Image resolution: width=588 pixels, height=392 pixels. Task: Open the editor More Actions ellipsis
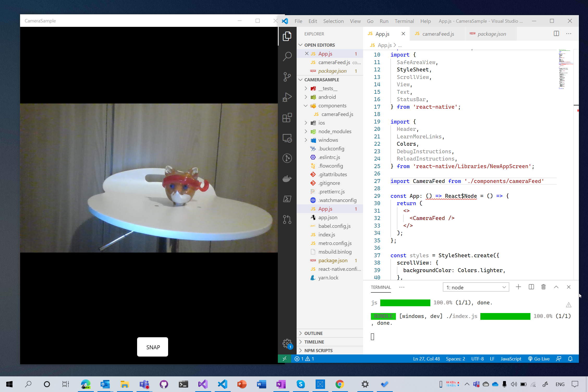tap(569, 34)
